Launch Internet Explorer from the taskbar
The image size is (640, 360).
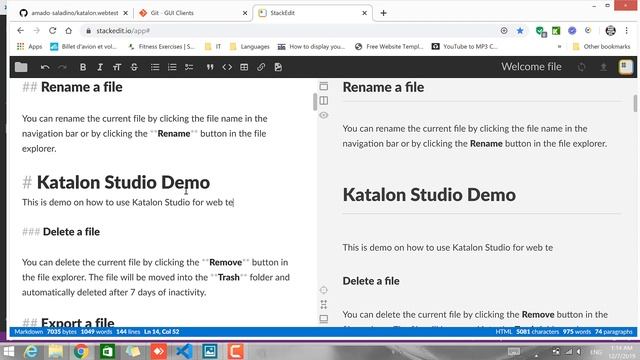click(31, 351)
